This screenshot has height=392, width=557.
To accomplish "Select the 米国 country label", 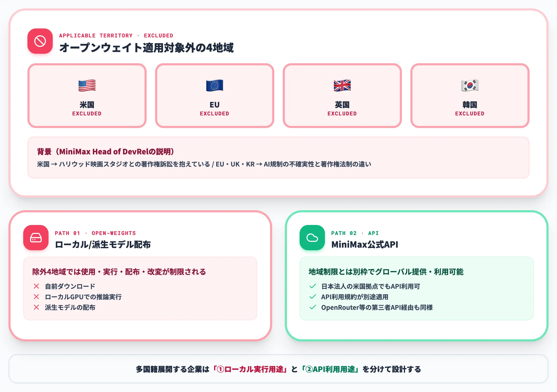I will pos(87,105).
